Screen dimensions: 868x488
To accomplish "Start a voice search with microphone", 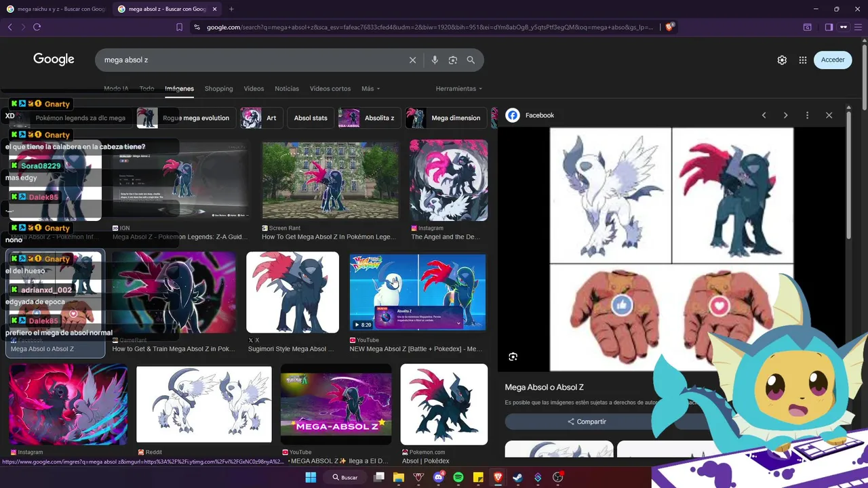I will click(x=435, y=60).
